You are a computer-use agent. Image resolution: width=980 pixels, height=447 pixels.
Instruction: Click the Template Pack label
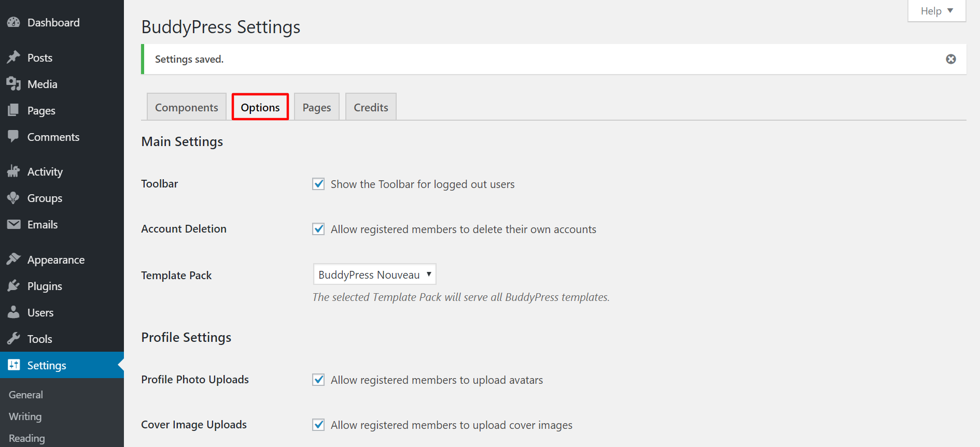point(176,275)
